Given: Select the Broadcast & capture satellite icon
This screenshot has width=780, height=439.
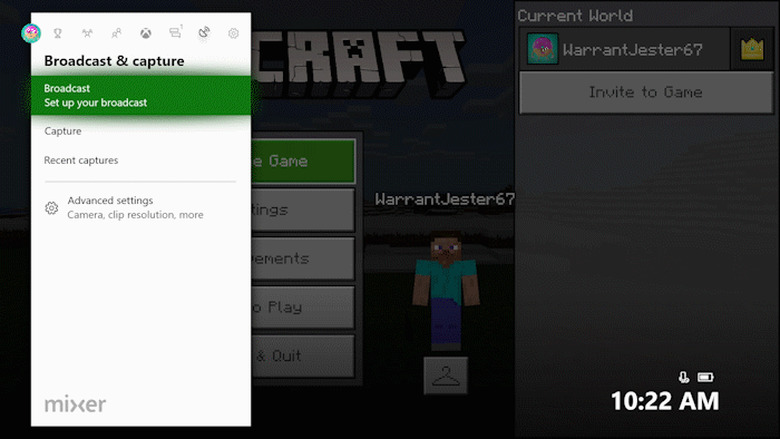Looking at the screenshot, I should click(x=204, y=33).
